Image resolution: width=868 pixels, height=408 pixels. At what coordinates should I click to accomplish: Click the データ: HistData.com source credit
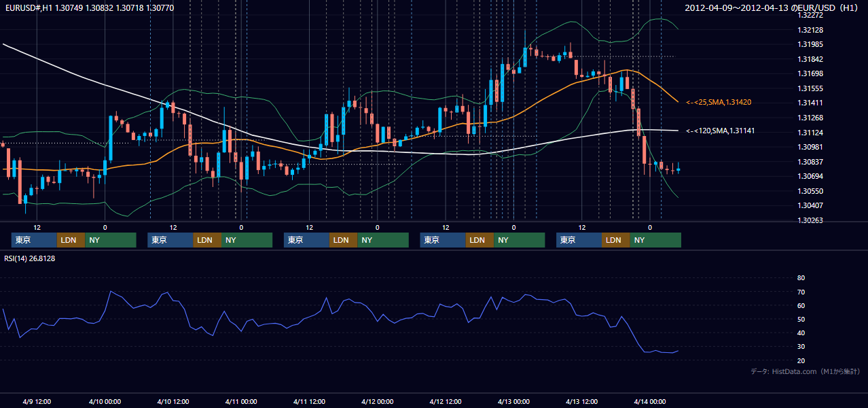click(806, 371)
